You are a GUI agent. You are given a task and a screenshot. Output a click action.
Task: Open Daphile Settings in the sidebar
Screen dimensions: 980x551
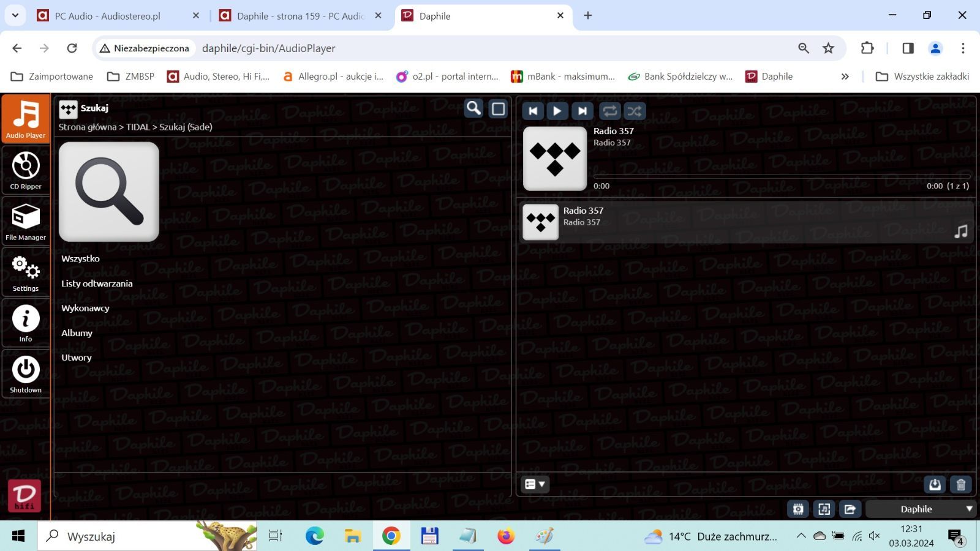click(x=26, y=272)
